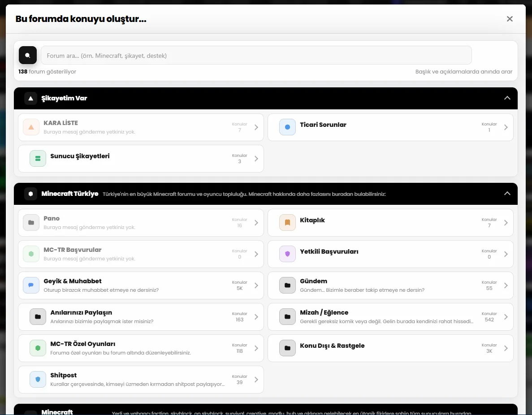This screenshot has height=415, width=532.
Task: Click the Minecraft Türkiye section title
Action: [70, 194]
